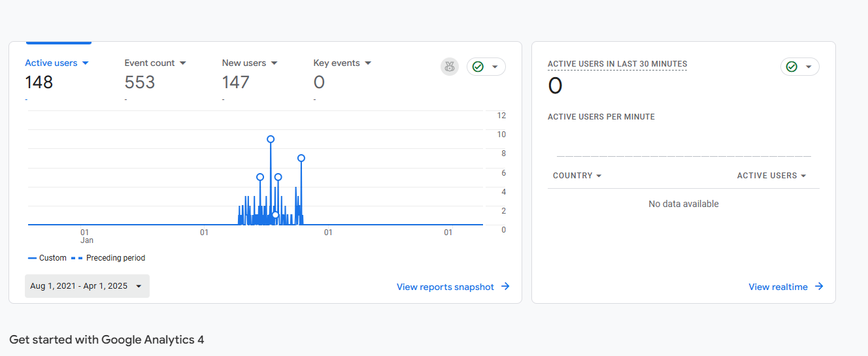Click the green check icon in the realtime card
868x356 pixels.
pyautogui.click(x=792, y=67)
